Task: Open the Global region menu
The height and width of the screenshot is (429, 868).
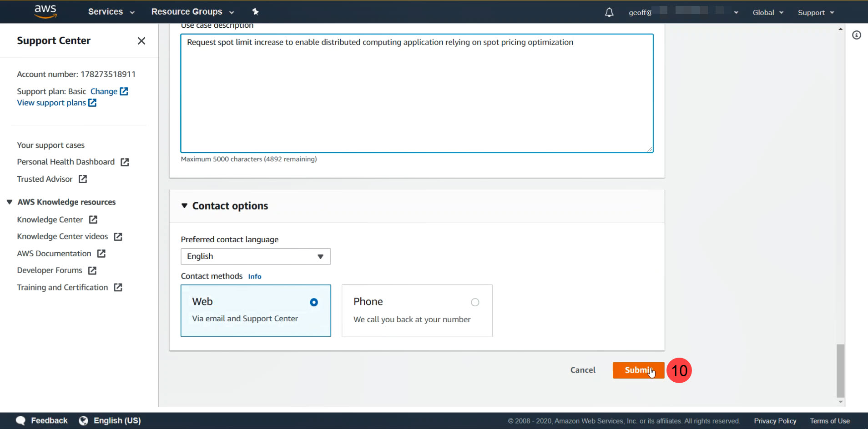Action: [x=768, y=12]
